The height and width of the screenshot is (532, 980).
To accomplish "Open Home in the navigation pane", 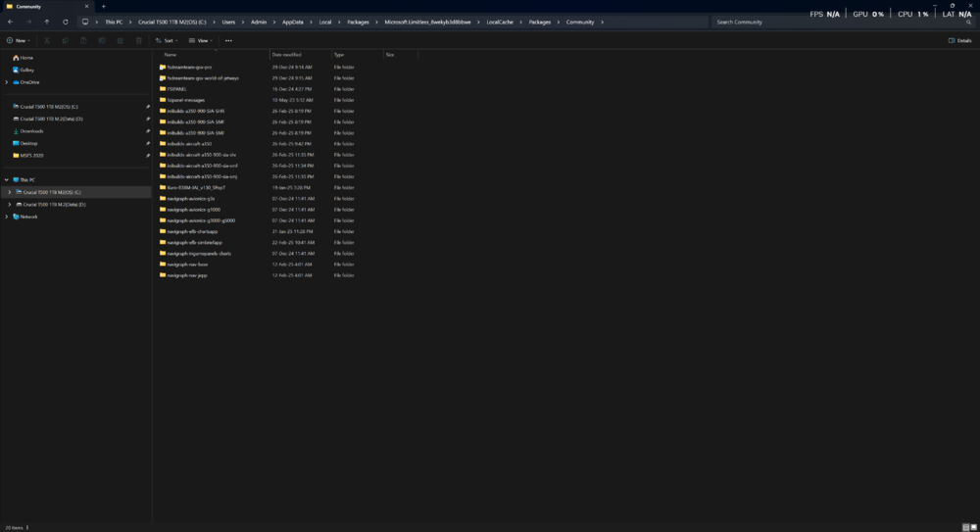I will coord(26,58).
